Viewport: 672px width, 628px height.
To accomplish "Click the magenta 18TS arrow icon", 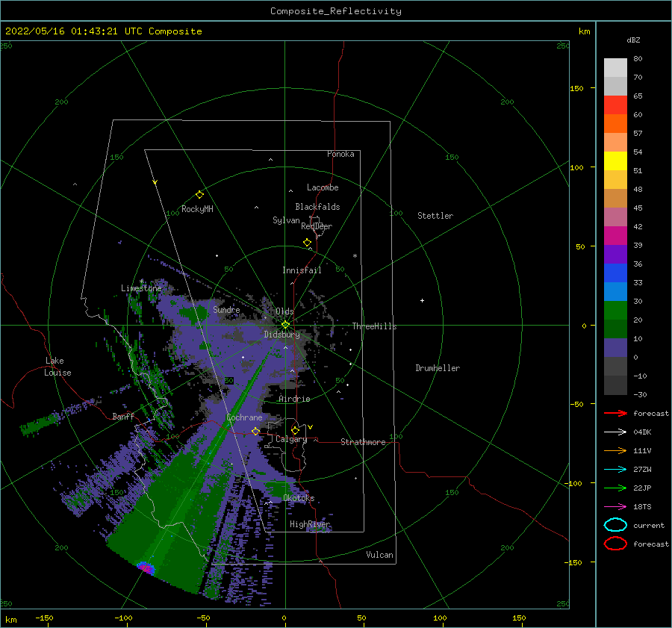I will (615, 507).
